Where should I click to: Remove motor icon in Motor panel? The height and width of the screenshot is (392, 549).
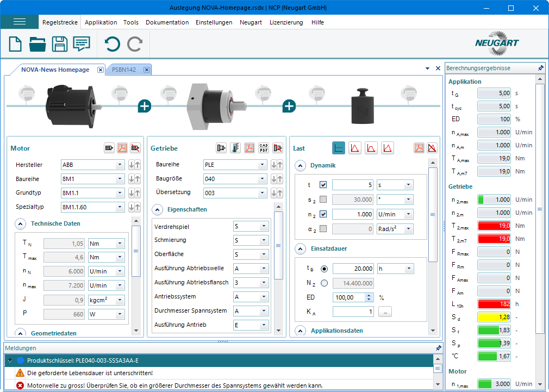[135, 148]
